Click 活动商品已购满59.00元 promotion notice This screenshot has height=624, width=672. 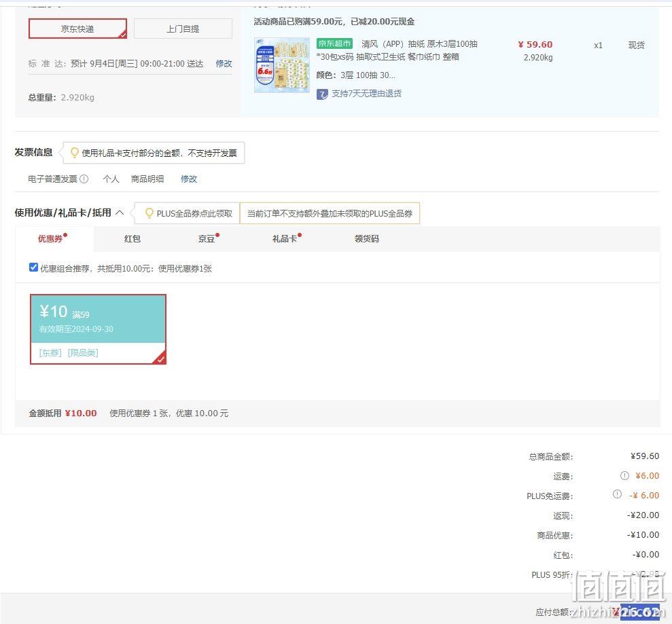tap(334, 22)
